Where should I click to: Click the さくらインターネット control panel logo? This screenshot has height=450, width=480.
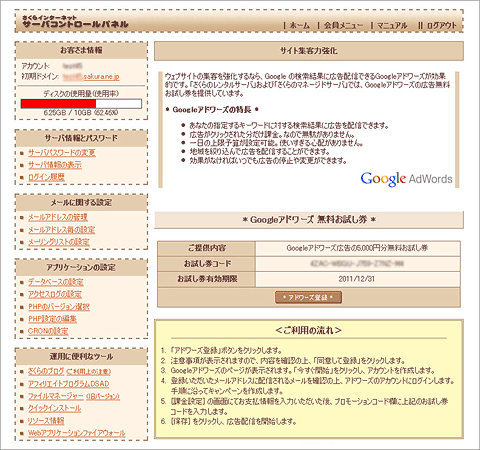click(75, 22)
